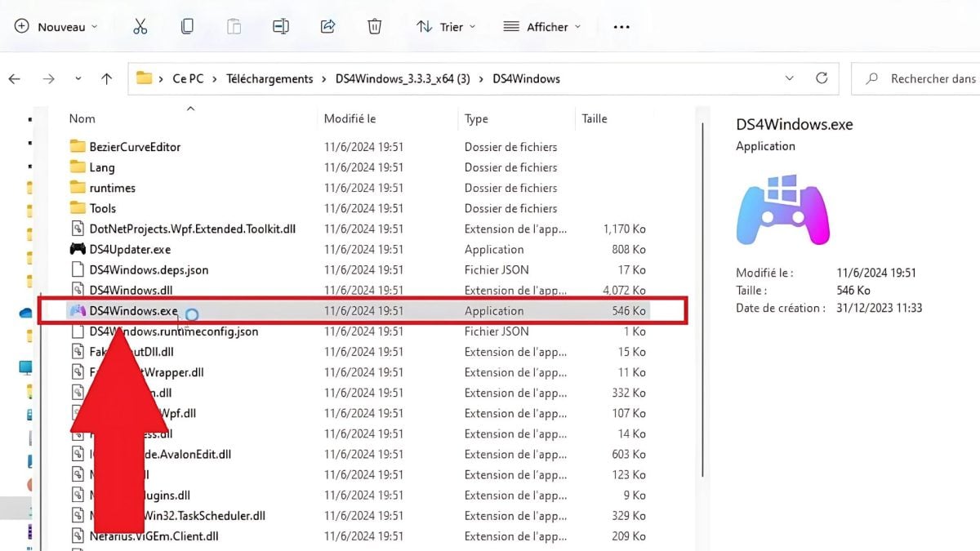The width and height of the screenshot is (980, 551).
Task: Click the Cut scissors icon
Action: point(140,27)
